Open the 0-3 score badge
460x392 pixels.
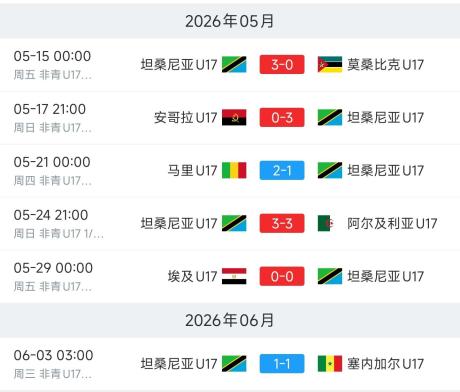[x=282, y=117]
